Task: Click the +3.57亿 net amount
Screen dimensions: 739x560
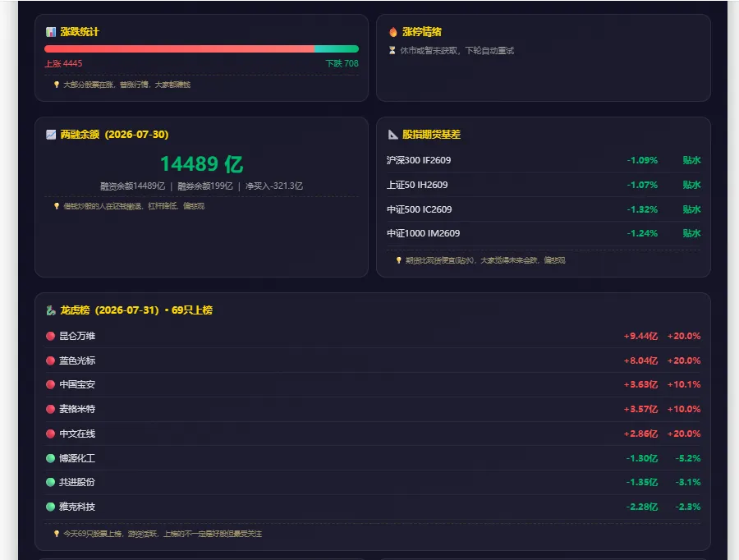Action: (640, 409)
